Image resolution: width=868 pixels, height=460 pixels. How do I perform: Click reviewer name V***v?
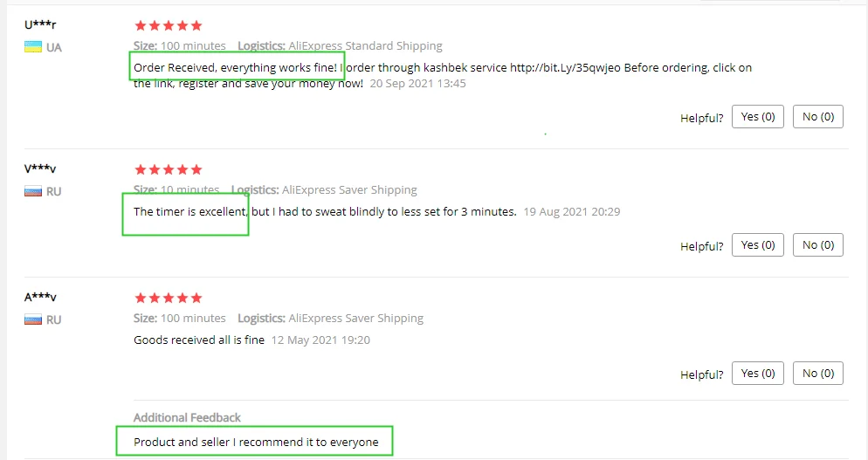click(40, 168)
